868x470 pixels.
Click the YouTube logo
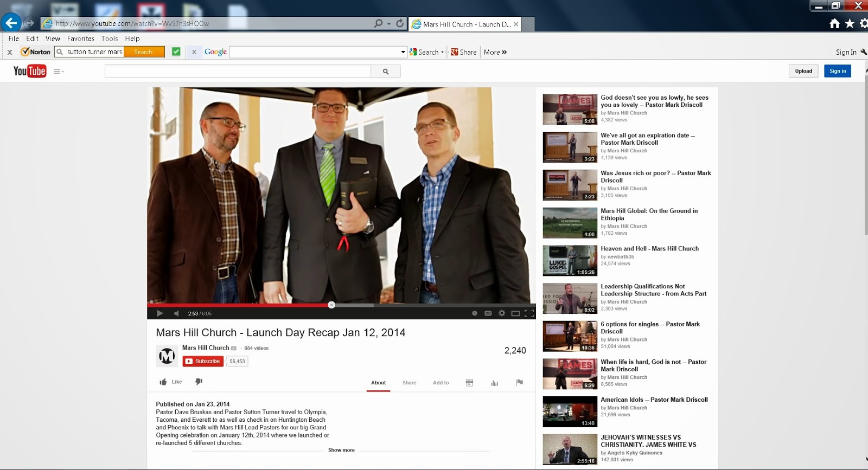point(30,71)
